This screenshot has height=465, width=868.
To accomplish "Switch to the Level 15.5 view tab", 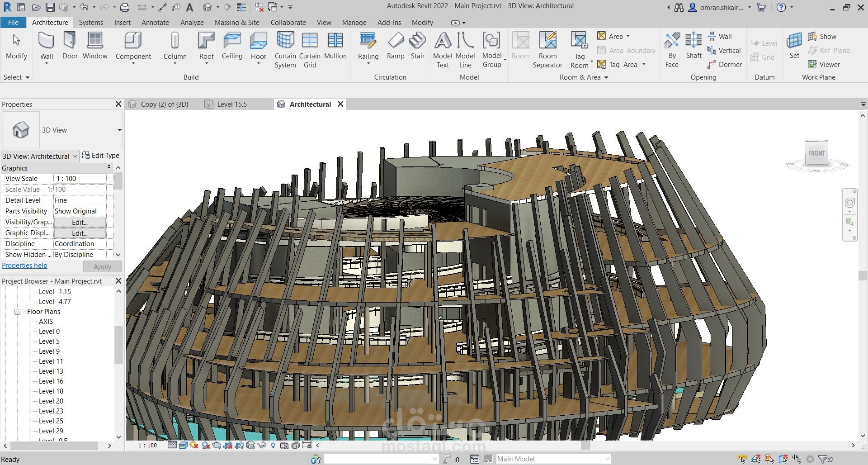I will [x=231, y=104].
